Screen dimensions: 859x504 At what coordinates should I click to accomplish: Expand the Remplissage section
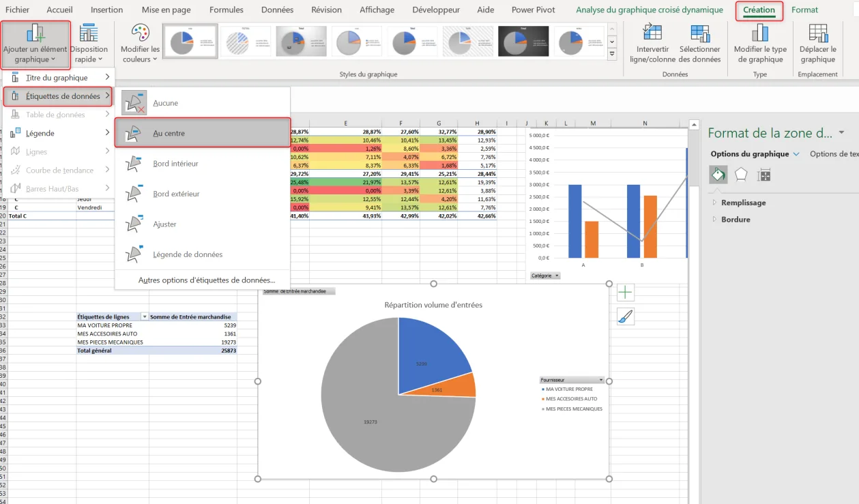click(743, 203)
